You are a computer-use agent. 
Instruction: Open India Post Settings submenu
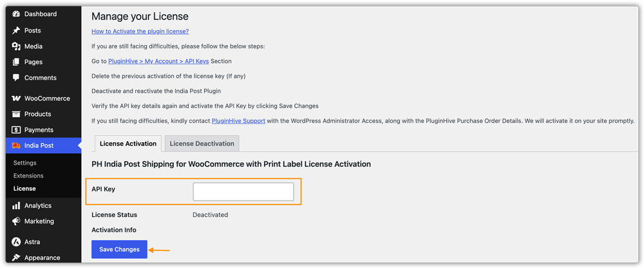[x=24, y=163]
